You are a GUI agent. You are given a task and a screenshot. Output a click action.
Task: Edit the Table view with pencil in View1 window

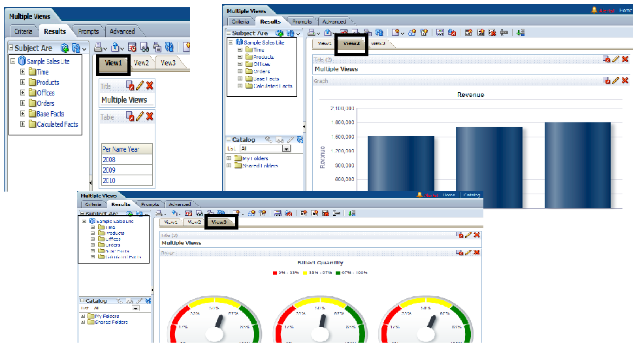point(140,116)
